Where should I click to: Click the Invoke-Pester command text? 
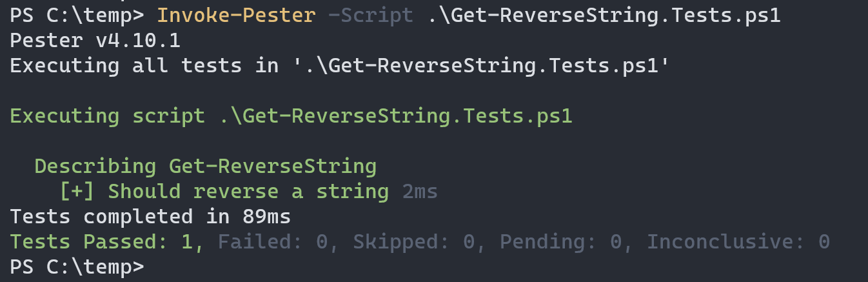point(236,15)
